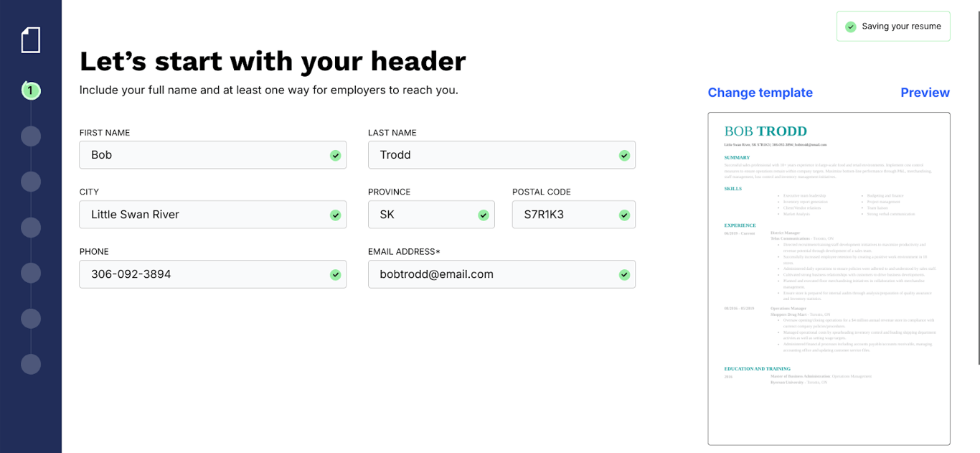Edit the Postal Code field S7R1K3
This screenshot has height=453, width=980.
tap(574, 215)
